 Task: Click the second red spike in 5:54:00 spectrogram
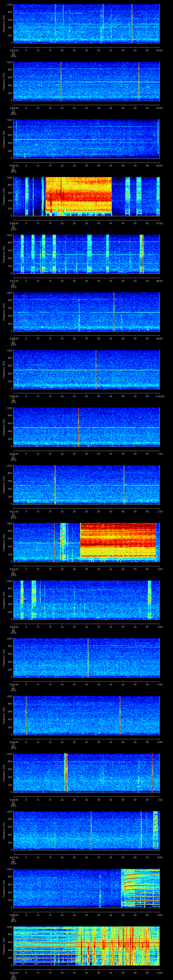[139, 81]
